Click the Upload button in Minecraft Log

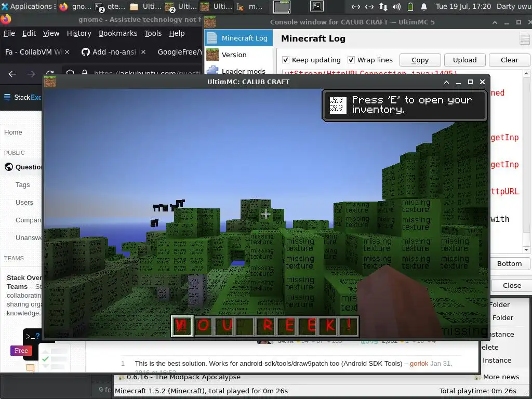click(464, 60)
